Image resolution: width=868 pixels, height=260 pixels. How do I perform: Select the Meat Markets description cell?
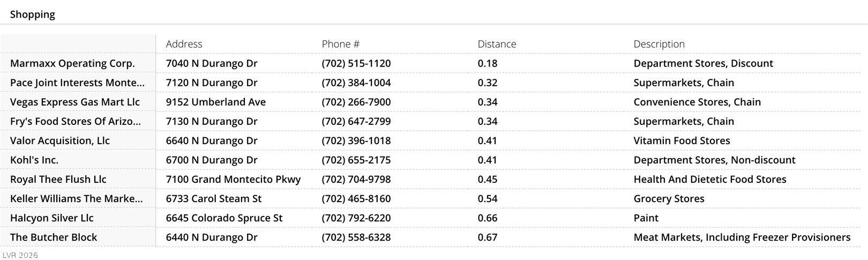coord(742,237)
